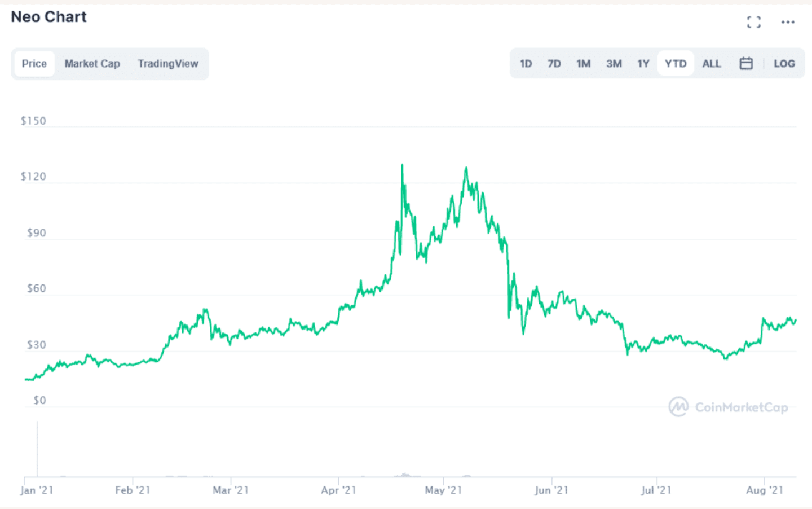
Task: Click the Jun '21 axis label
Action: point(551,490)
